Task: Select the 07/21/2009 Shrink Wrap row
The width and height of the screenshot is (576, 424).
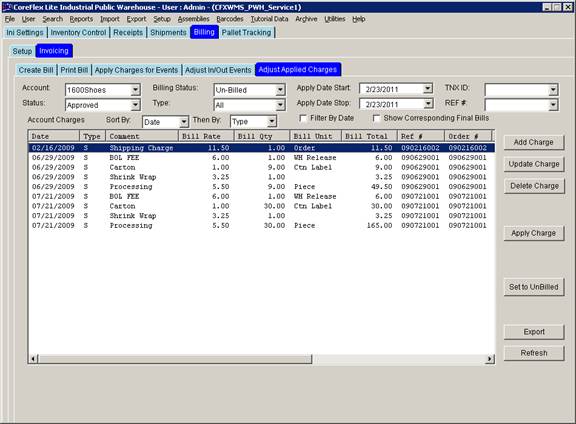Action: click(261, 216)
